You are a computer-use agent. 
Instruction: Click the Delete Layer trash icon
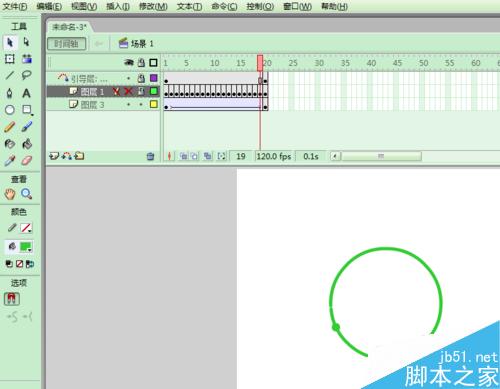(150, 156)
